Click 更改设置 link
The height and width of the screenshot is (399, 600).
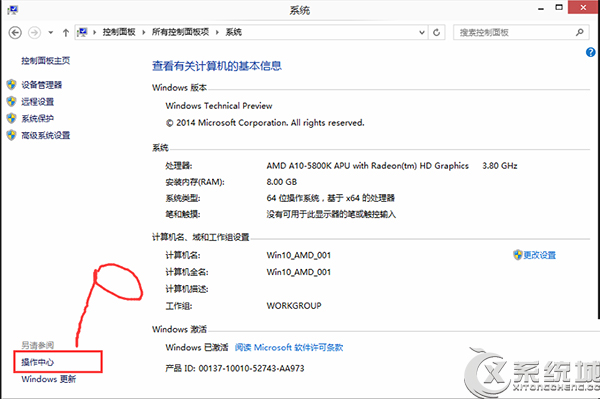pos(540,255)
